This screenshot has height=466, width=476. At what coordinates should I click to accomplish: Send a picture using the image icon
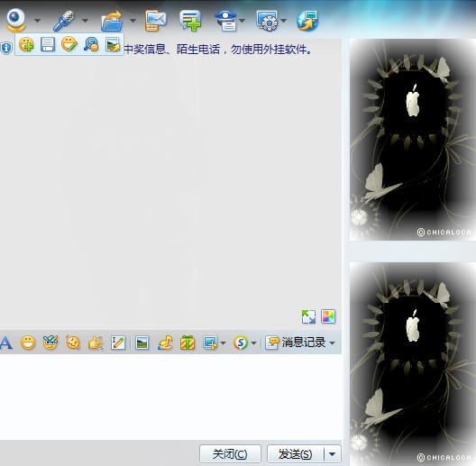pos(142,343)
